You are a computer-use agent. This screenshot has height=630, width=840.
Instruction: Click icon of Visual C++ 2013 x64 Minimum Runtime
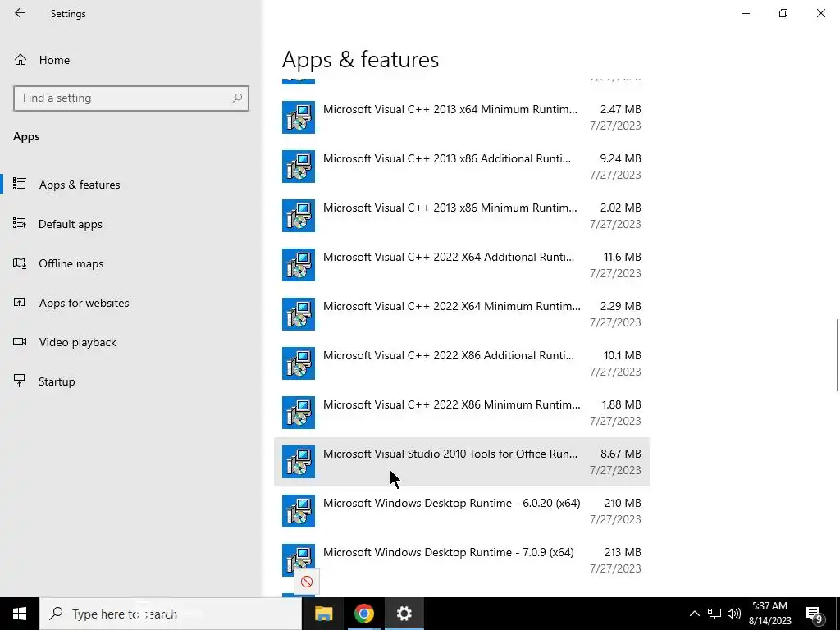[299, 117]
